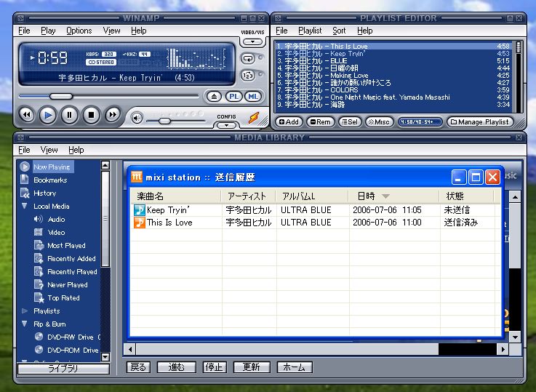Click the Audio speaker icon in tree
Screen dimensions: 536x392
(x=39, y=219)
